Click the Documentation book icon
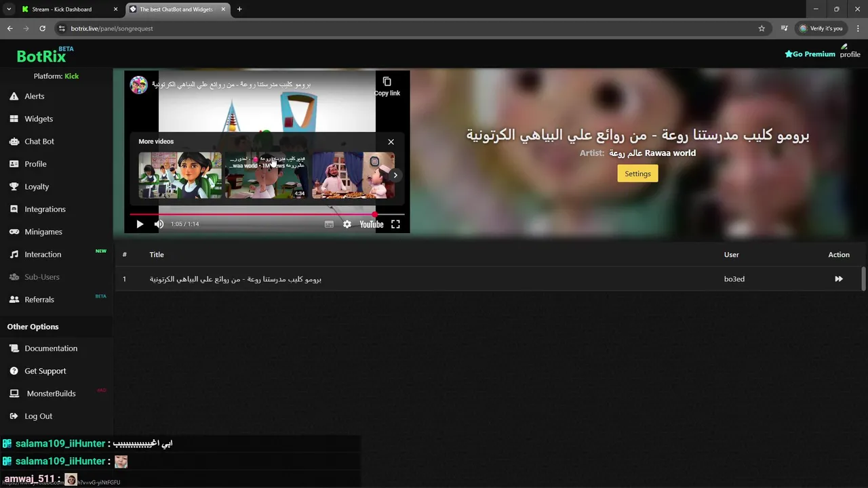Screen dimensions: 868x488 click(14, 348)
